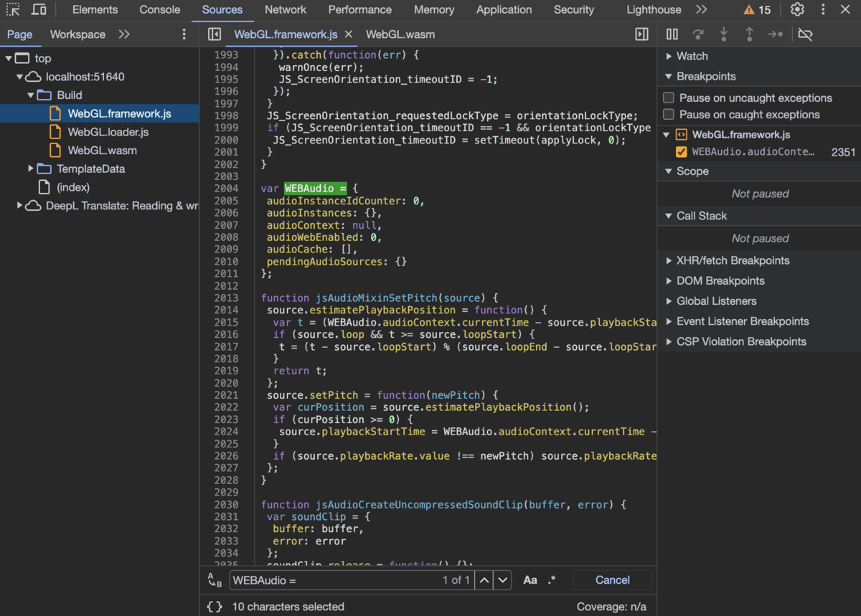Switch to the Network tab
The height and width of the screenshot is (616, 861).
point(286,10)
